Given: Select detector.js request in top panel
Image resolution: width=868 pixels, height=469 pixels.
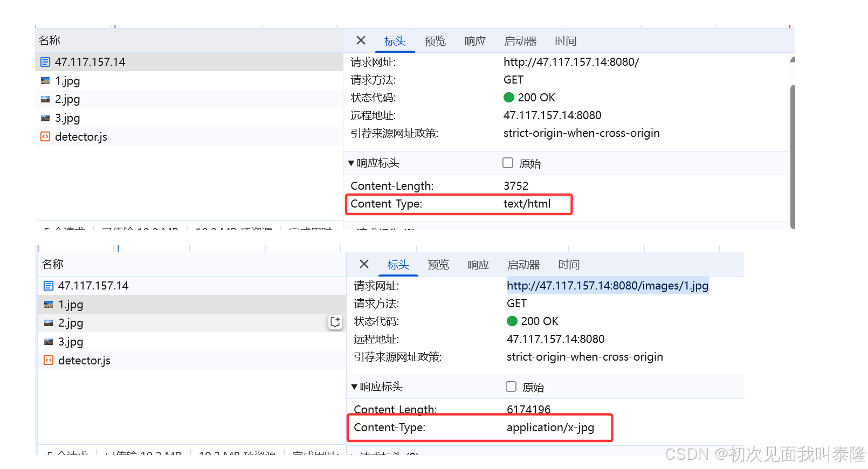Looking at the screenshot, I should point(189,137).
